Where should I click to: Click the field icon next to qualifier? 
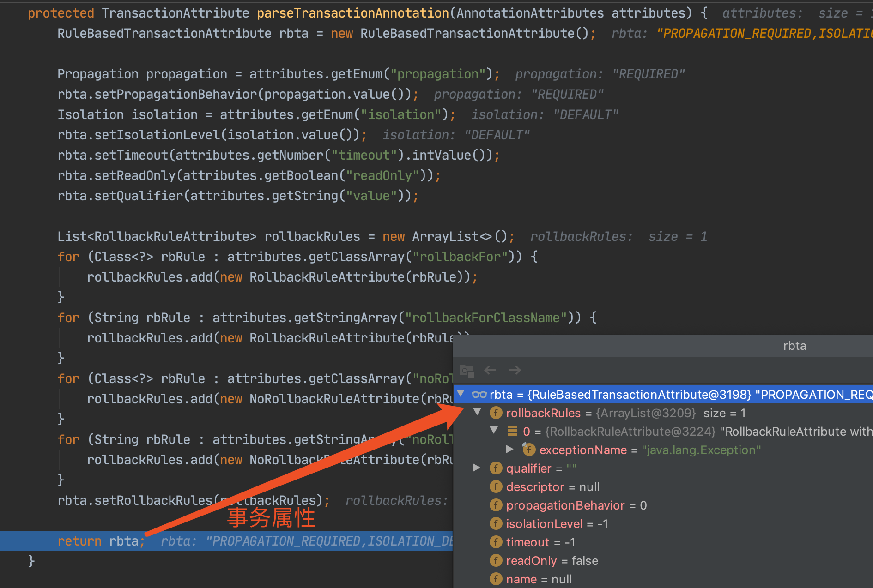pyautogui.click(x=496, y=468)
